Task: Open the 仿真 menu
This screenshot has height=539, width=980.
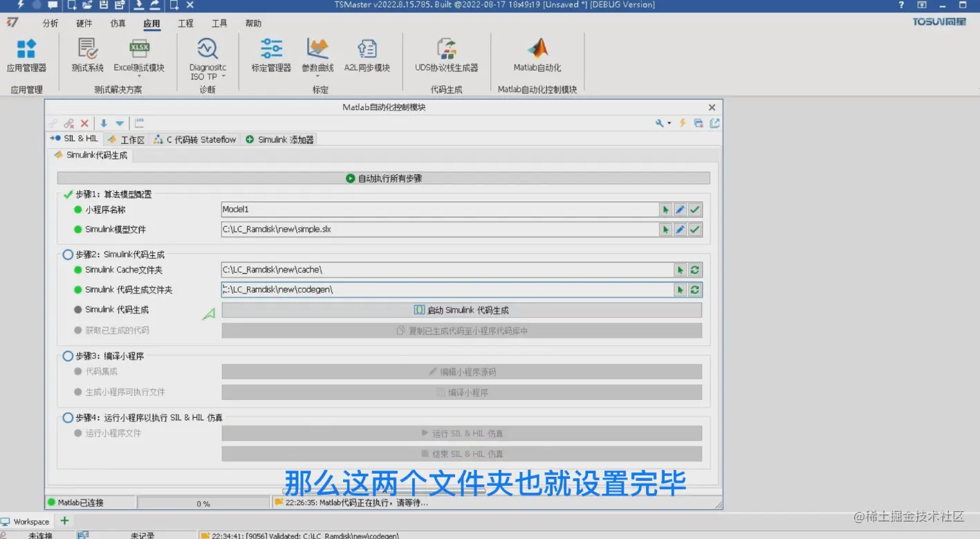Action: (x=118, y=24)
